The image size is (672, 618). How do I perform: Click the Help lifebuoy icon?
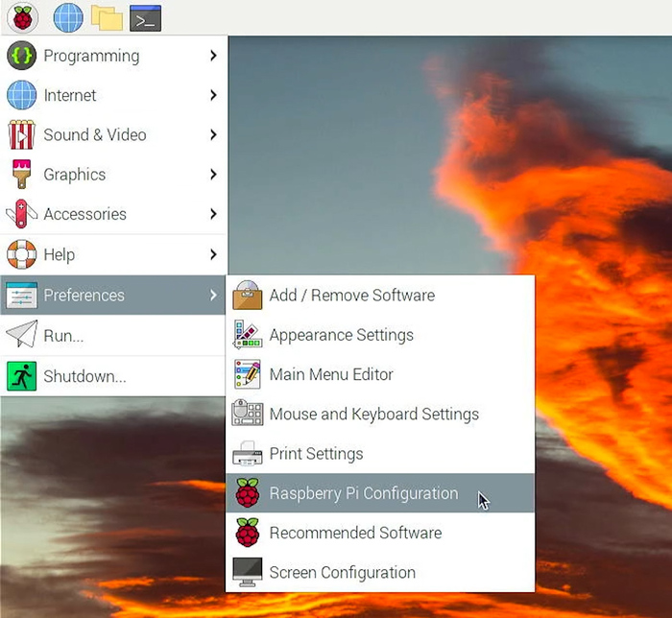[x=21, y=254]
